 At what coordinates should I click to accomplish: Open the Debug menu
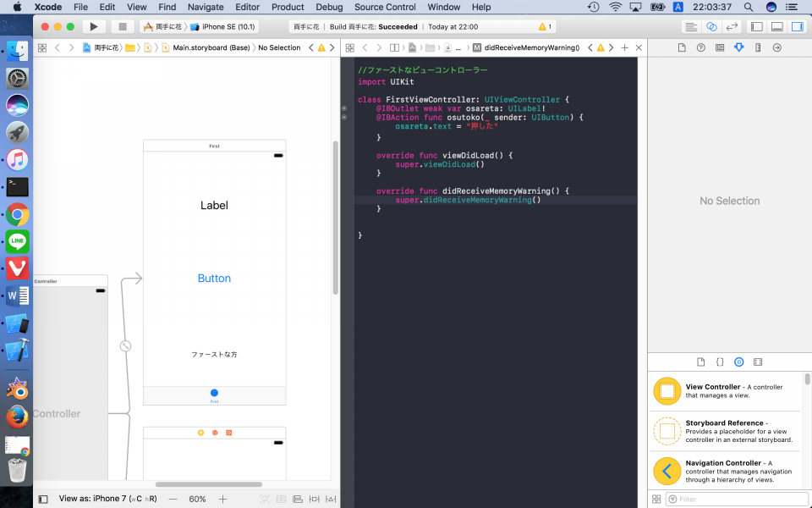pos(329,7)
